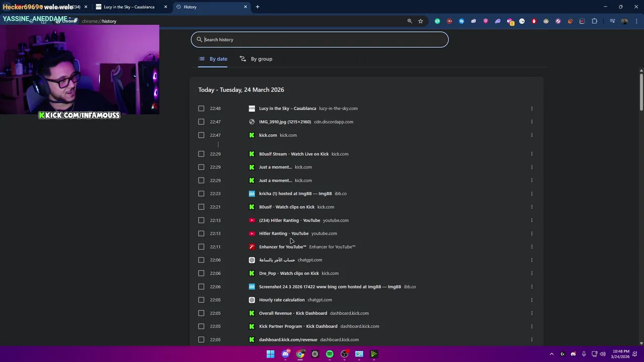Screen dimensions: 644x362
Task: Open the Extensions puzzle-piece menu
Action: [x=594, y=21]
